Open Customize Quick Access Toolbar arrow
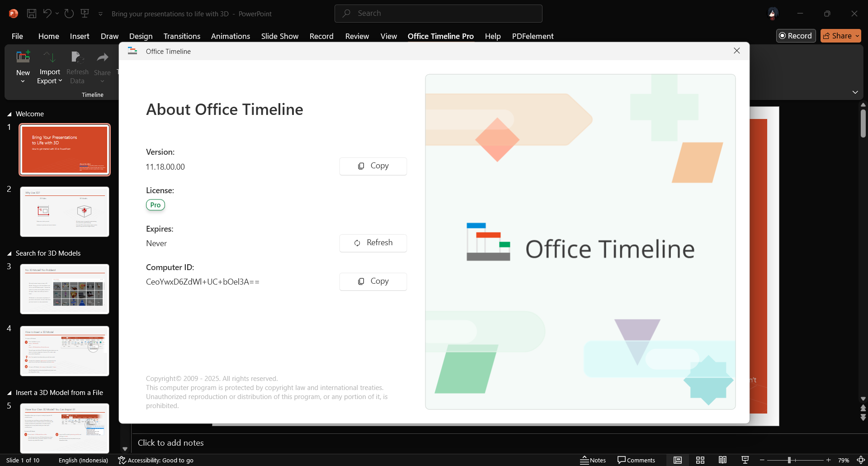Viewport: 868px width, 466px height. coord(100,14)
